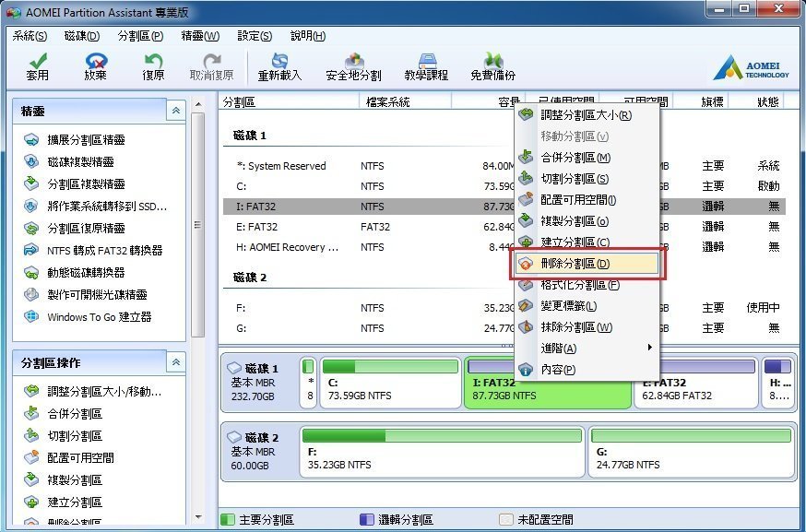Collapse the 精靈 panel with chevron
This screenshot has width=806, height=532.
point(176,111)
